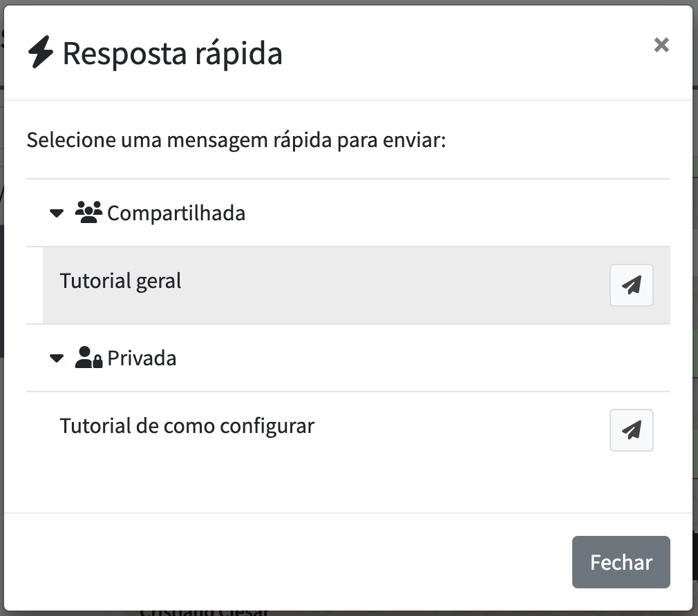Click the highlighted Tutorial geral row
This screenshot has height=616, width=698.
(276, 285)
